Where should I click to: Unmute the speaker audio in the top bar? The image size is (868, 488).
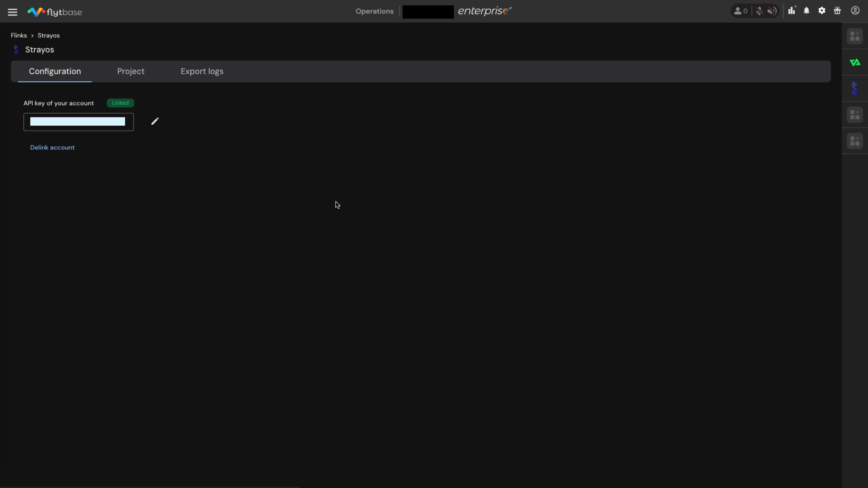(772, 11)
